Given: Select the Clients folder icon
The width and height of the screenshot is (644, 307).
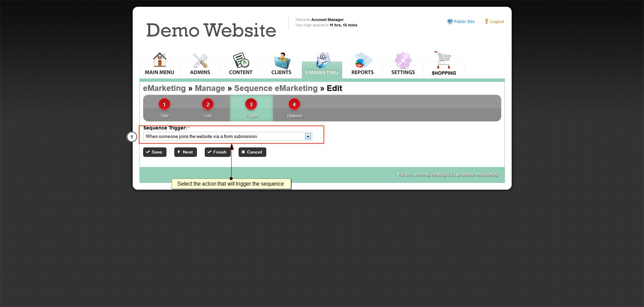Looking at the screenshot, I should 281,60.
